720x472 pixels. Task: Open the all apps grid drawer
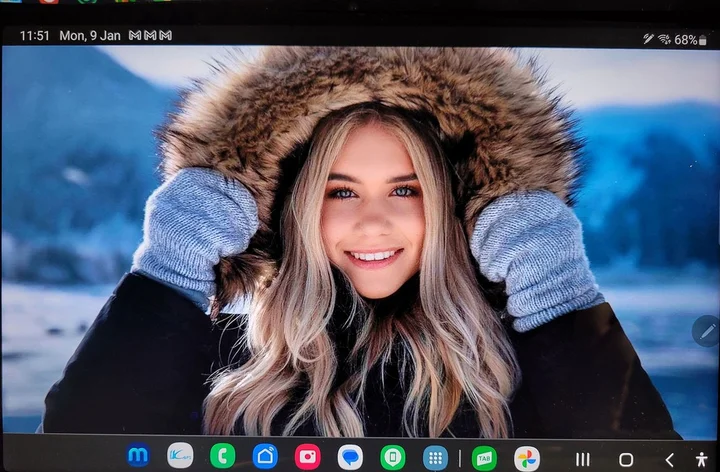click(435, 458)
